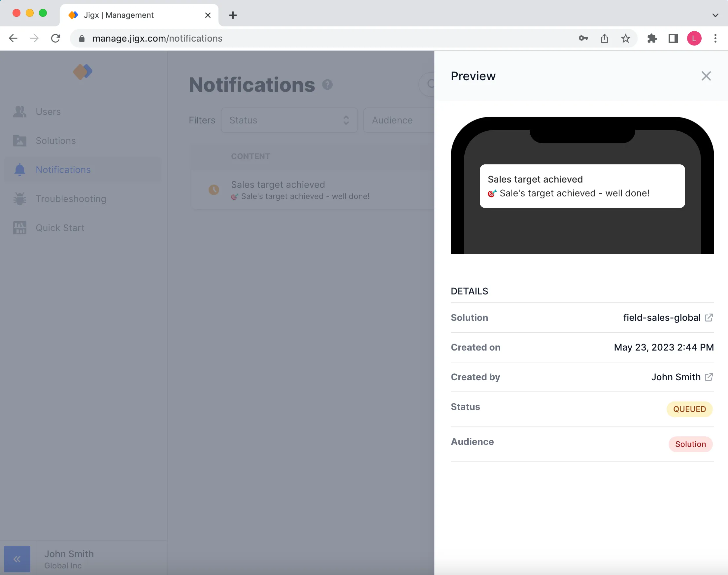Click the Solutions menu item
Screen dimensions: 728x575
coord(55,141)
